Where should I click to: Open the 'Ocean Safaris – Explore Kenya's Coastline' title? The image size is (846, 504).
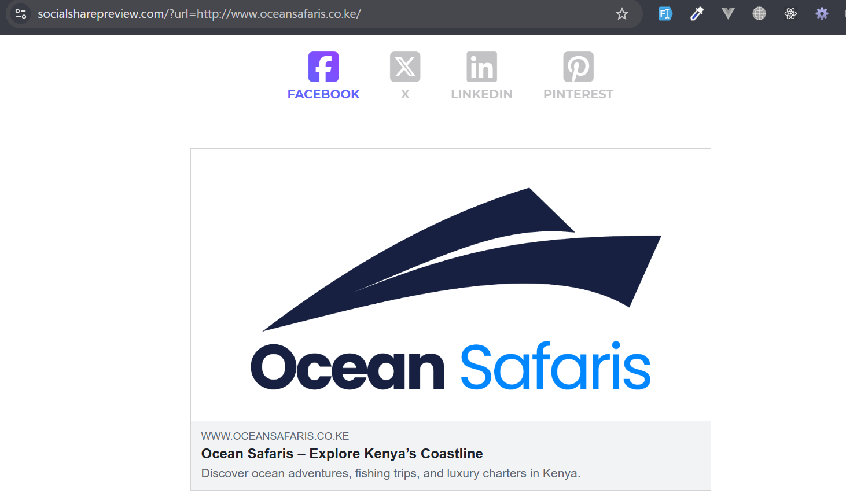tap(342, 454)
